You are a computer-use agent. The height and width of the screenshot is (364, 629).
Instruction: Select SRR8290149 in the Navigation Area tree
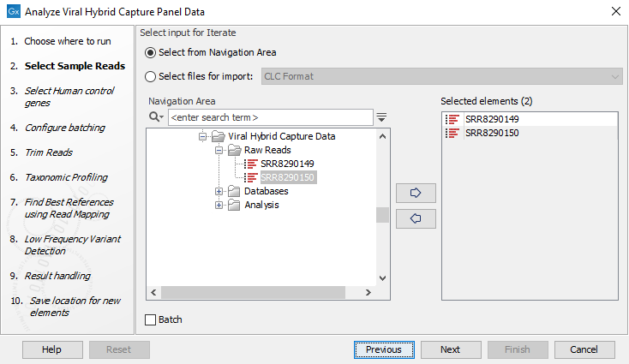(287, 164)
